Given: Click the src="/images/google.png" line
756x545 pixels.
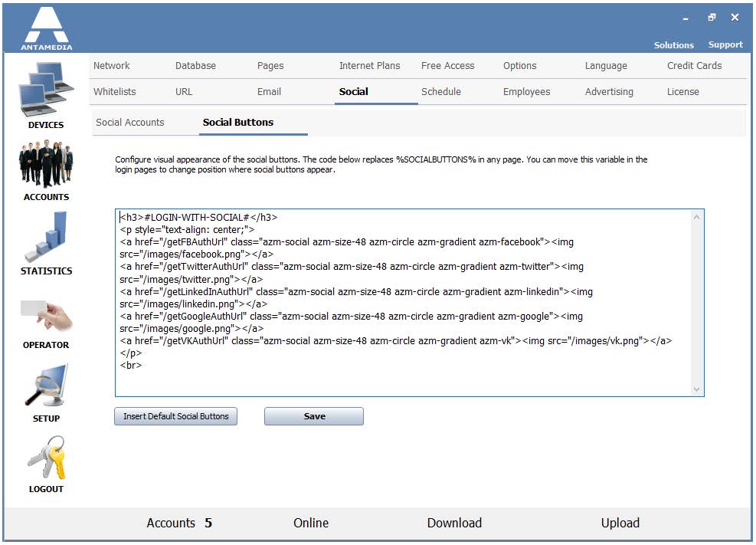Looking at the screenshot, I should pos(191,328).
